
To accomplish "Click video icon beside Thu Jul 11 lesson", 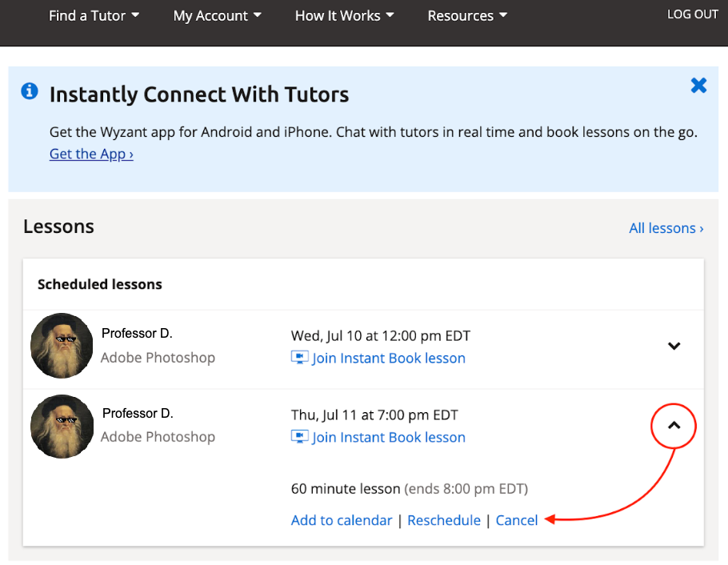I will coord(299,437).
